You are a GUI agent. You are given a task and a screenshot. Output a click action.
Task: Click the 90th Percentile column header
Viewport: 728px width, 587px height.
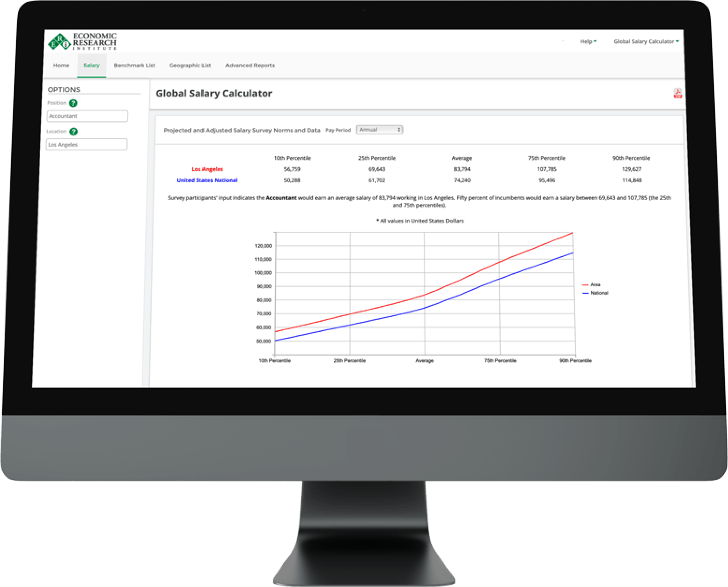[631, 158]
